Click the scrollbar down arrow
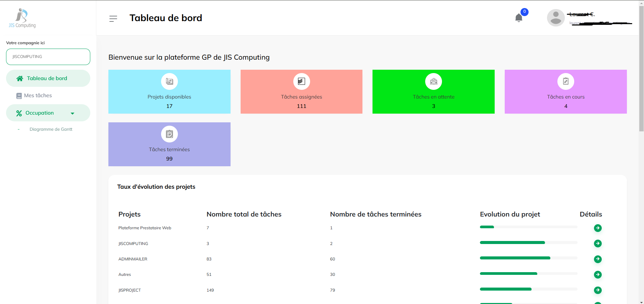 (641, 302)
